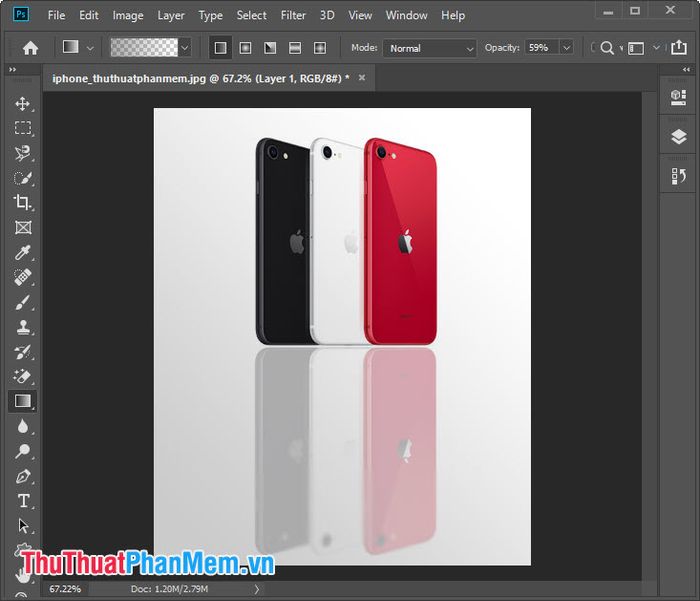
Task: Click the Share image icon
Action: coord(679,47)
